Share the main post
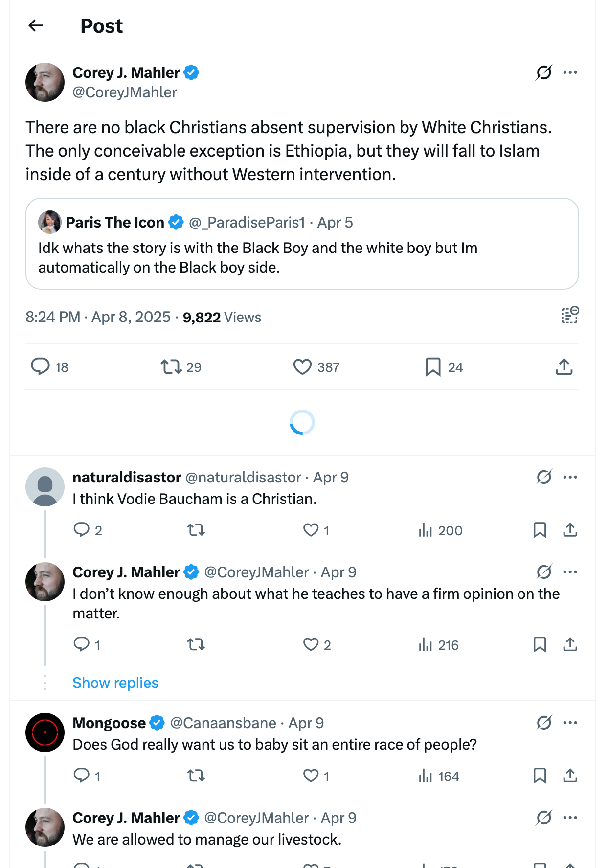609x868 pixels. click(564, 366)
